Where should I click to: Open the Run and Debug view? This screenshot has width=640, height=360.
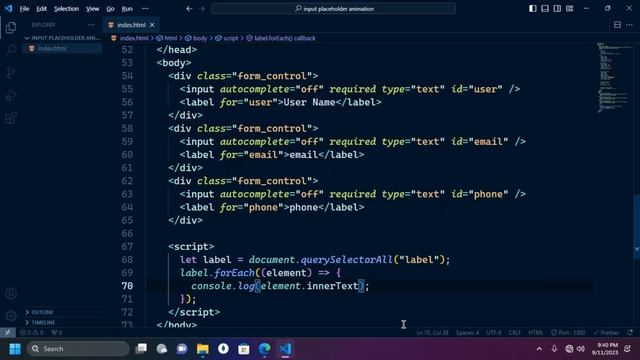click(11, 96)
